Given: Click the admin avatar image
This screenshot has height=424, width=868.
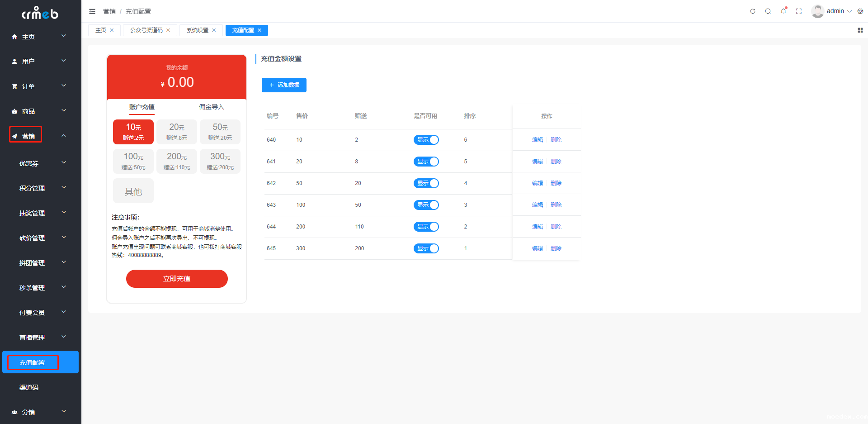Looking at the screenshot, I should click(x=817, y=11).
